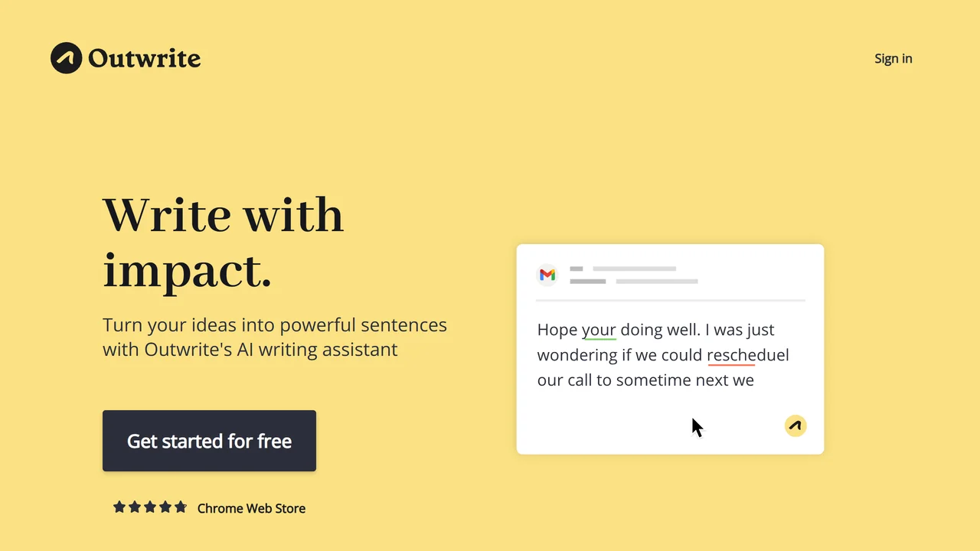Open the Chrome Web Store link

(x=251, y=508)
